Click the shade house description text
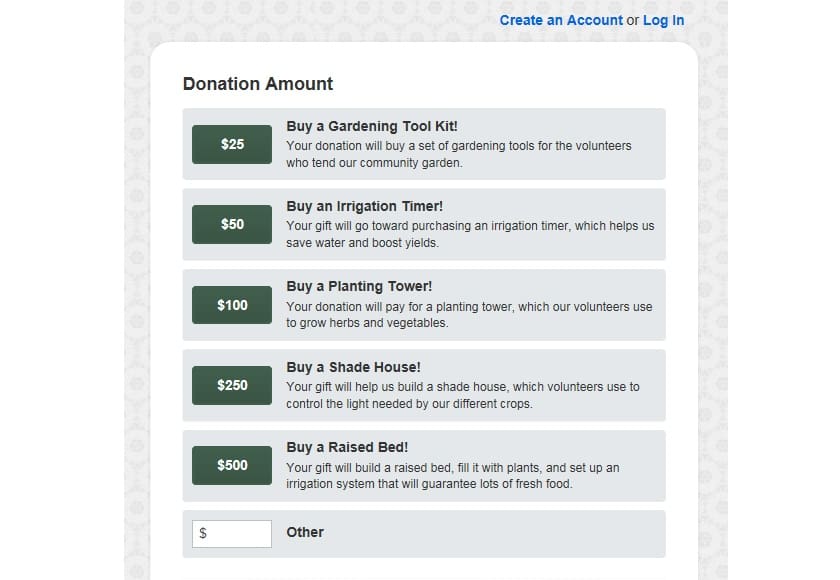This screenshot has width=840, height=580. (463, 395)
